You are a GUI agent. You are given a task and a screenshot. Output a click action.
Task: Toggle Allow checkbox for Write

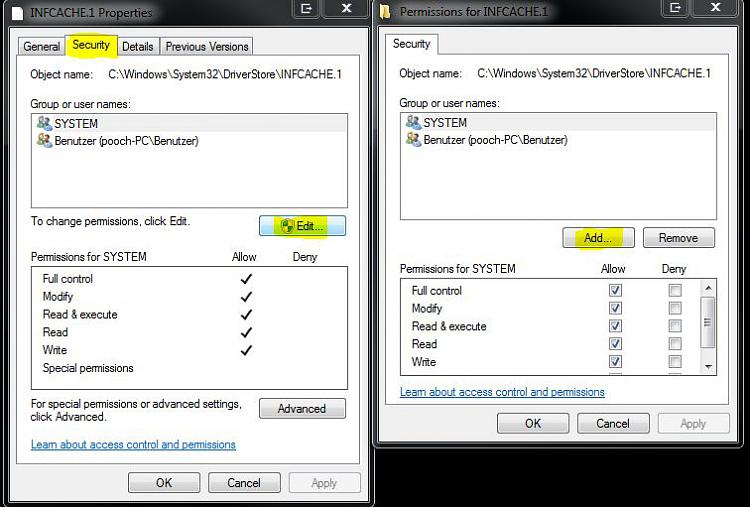point(615,361)
